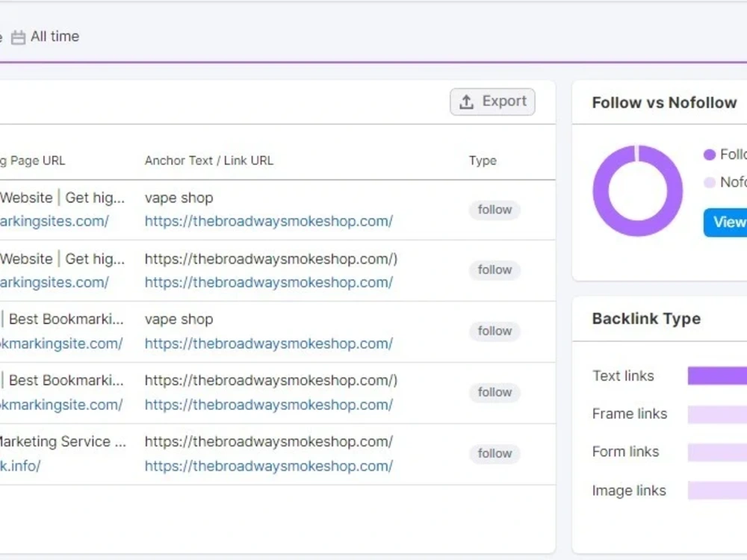Open the second arkingsites.com source page link
The image size is (747, 560).
point(55,282)
